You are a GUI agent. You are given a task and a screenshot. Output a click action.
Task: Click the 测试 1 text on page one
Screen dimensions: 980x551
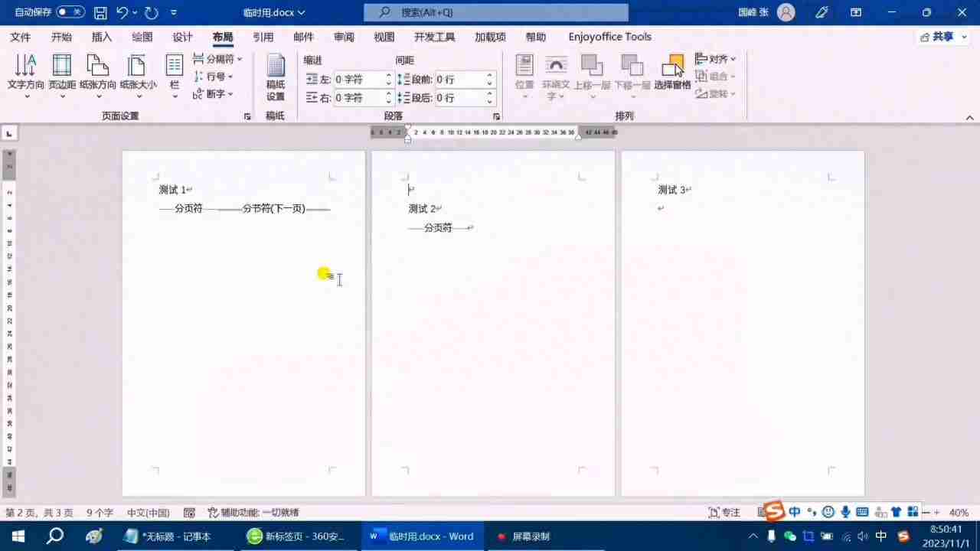[x=172, y=190]
